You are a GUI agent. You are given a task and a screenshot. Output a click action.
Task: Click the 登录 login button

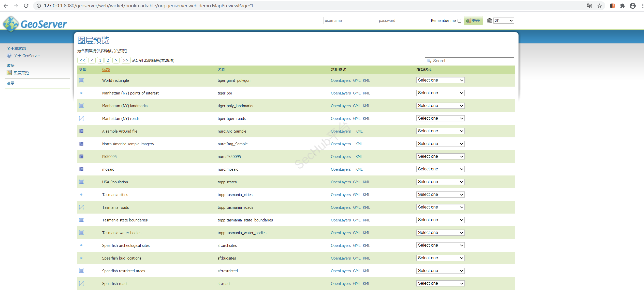tap(473, 21)
